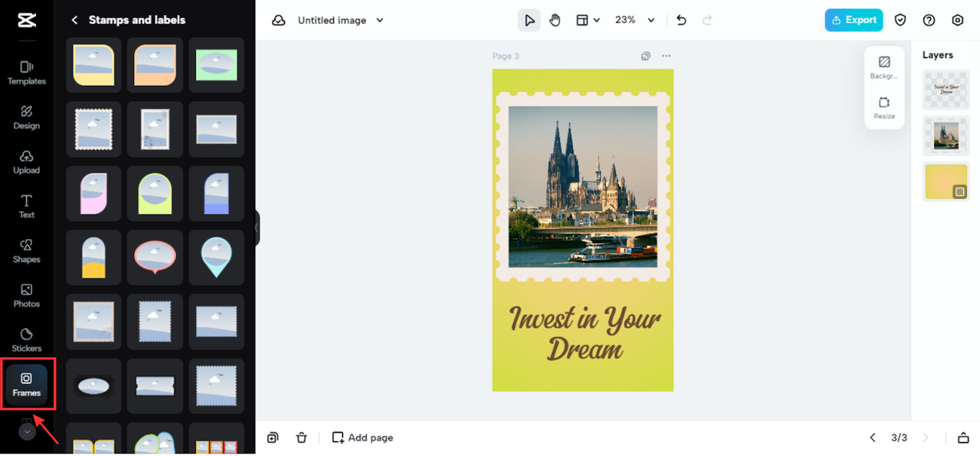Open the Design sidebar panel
The image size is (980, 456).
pyautogui.click(x=26, y=117)
